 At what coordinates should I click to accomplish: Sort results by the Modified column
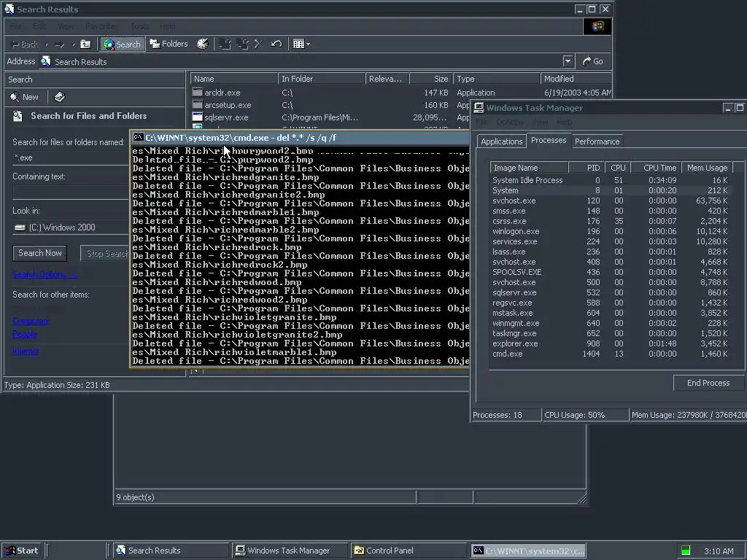pyautogui.click(x=576, y=79)
